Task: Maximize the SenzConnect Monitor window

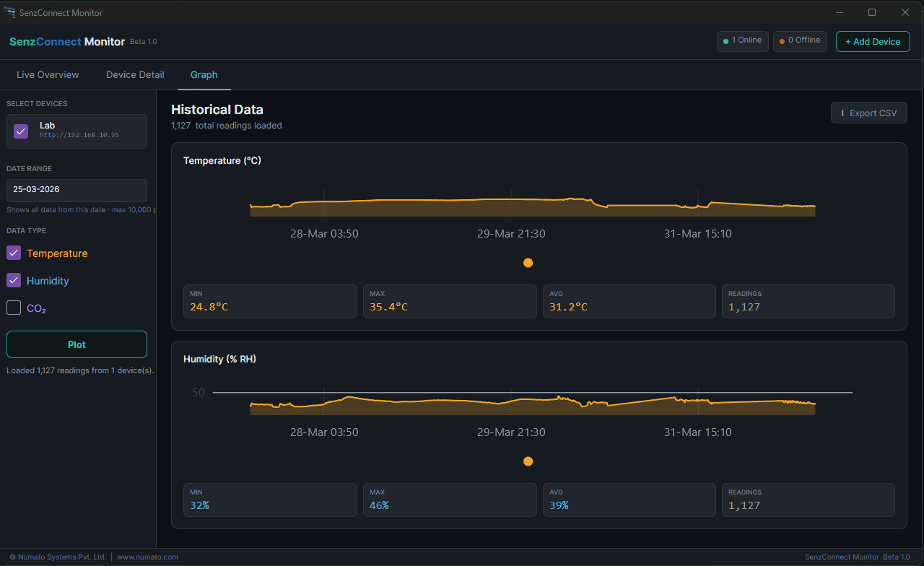Action: (872, 12)
